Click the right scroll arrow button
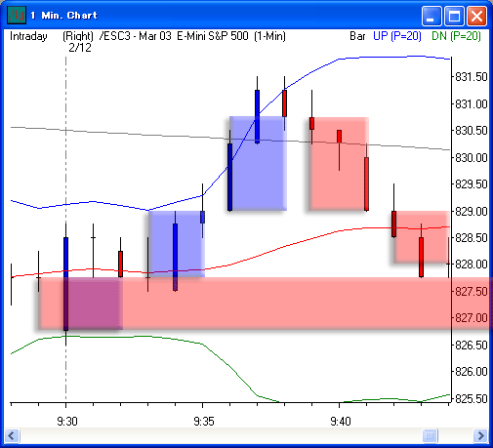493x448 pixels. (480, 435)
